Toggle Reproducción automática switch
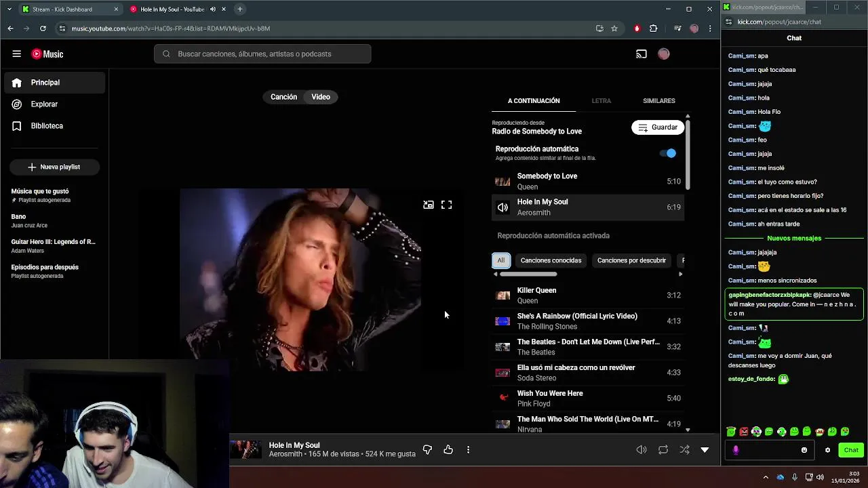Screen dimensions: 868x488 click(668, 153)
